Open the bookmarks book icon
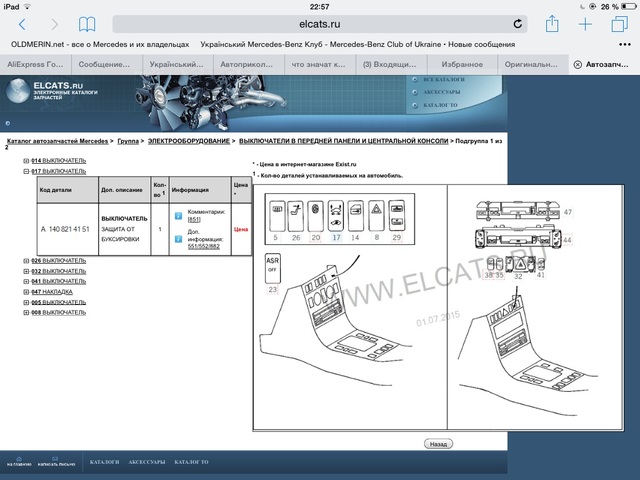The width and height of the screenshot is (640, 480). 87,24
